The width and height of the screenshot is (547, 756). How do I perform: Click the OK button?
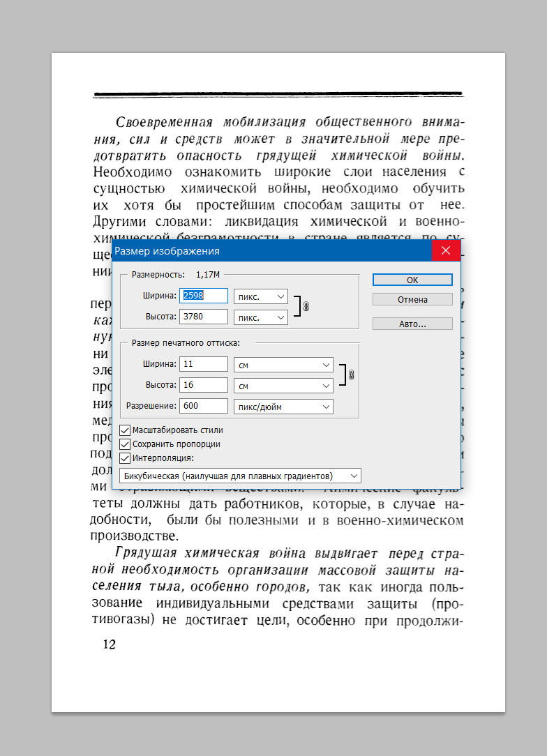(x=412, y=280)
